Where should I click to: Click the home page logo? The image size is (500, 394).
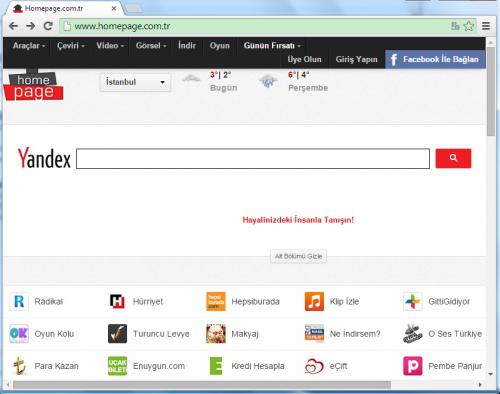(33, 85)
